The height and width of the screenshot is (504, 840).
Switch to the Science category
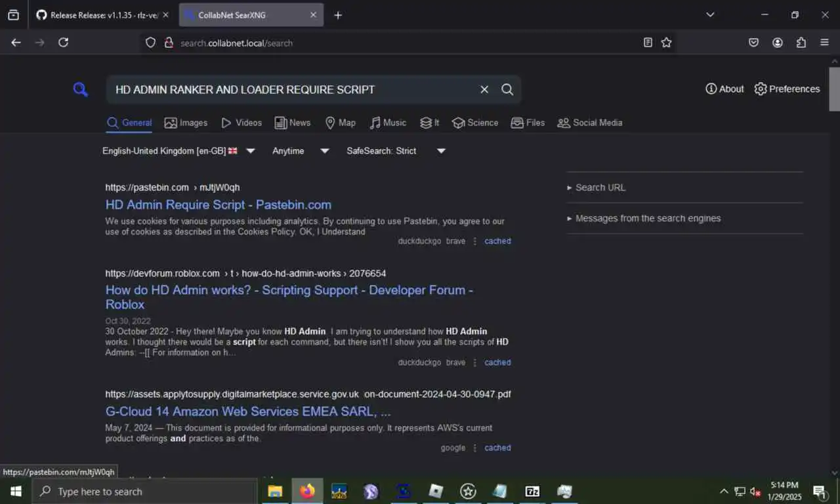[475, 123]
